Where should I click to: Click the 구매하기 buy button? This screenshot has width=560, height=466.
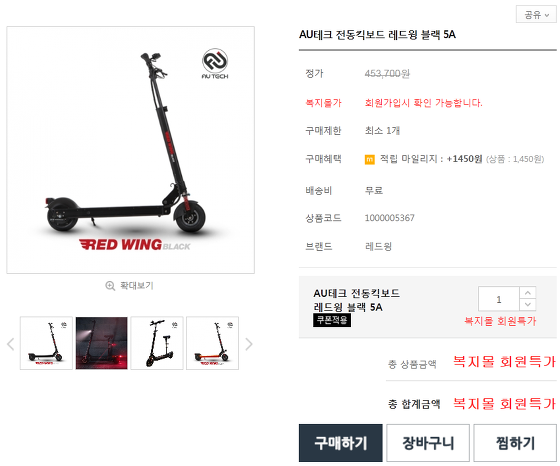click(341, 443)
